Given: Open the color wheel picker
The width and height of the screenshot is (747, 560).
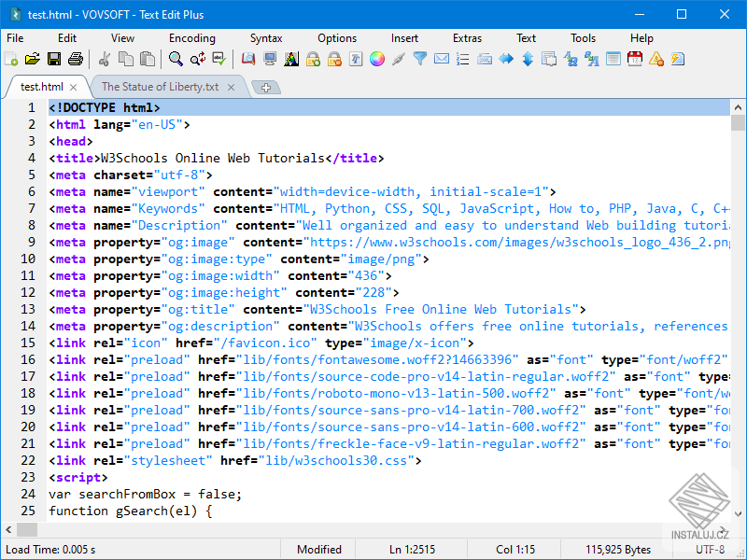Looking at the screenshot, I should point(376,59).
